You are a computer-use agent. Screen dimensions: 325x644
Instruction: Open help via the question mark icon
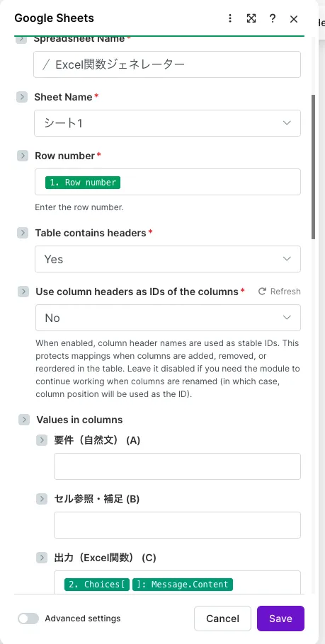(272, 18)
